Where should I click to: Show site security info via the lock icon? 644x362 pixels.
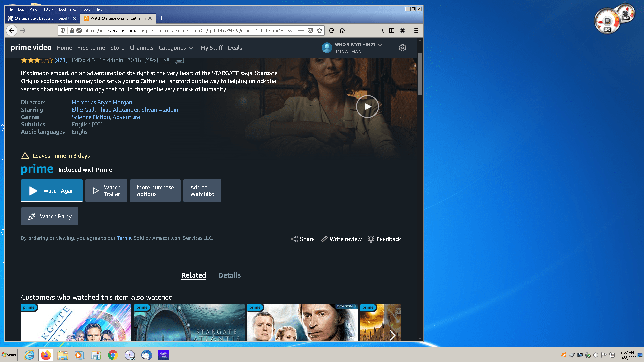point(72,31)
